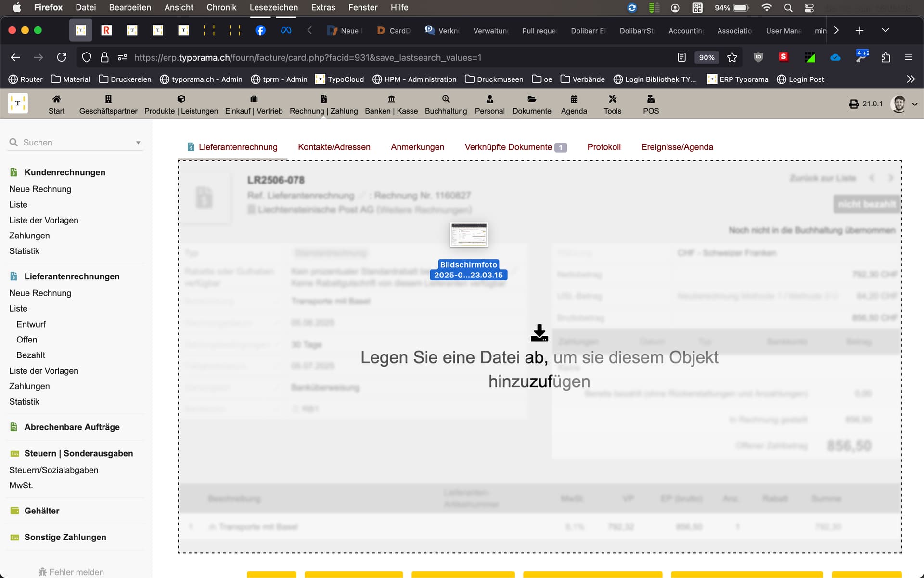This screenshot has width=924, height=578.
Task: Show list of all tabs
Action: pos(885,30)
